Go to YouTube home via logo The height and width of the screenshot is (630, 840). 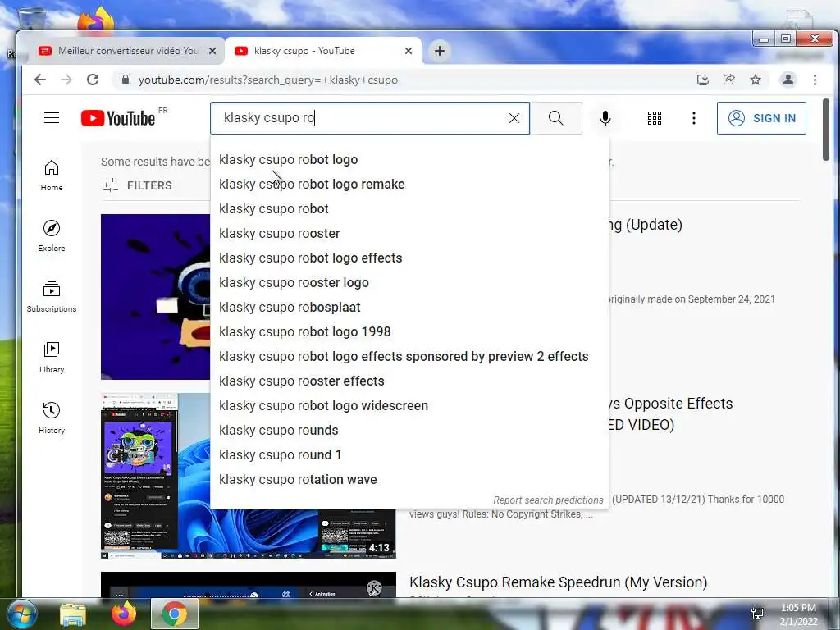(x=118, y=118)
